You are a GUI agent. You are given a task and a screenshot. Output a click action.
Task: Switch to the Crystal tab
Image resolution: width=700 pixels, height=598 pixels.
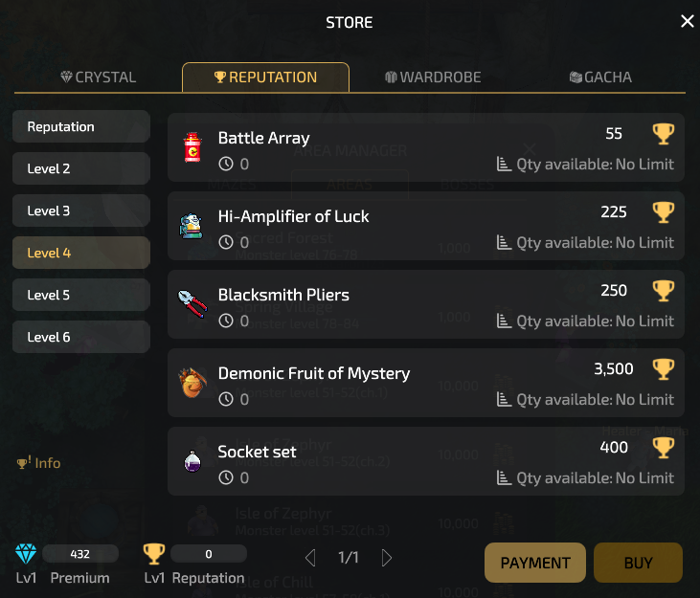coord(98,78)
